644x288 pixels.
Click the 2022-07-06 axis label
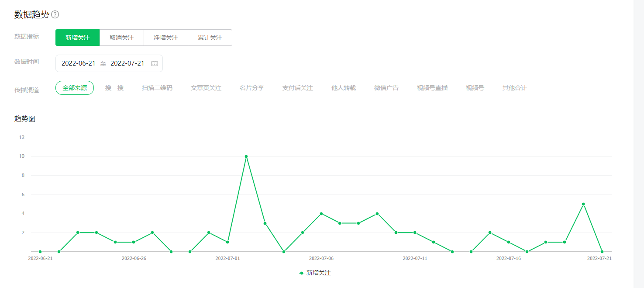(321, 258)
